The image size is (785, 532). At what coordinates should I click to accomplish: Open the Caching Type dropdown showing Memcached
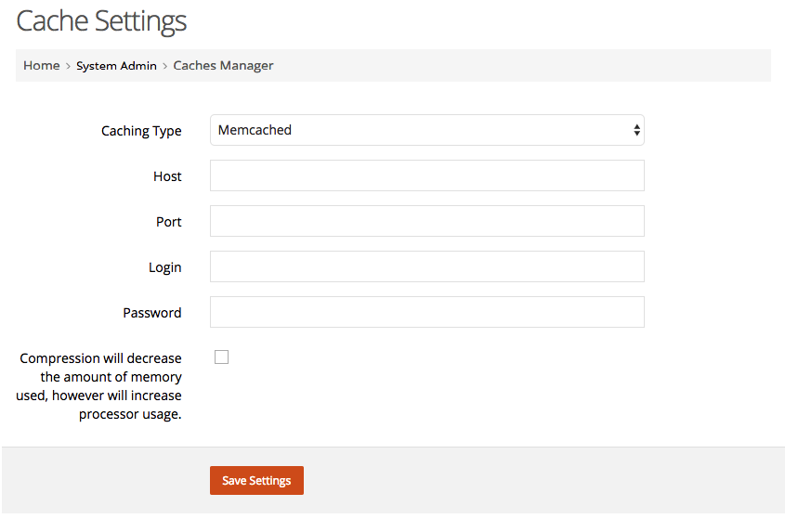tap(427, 130)
